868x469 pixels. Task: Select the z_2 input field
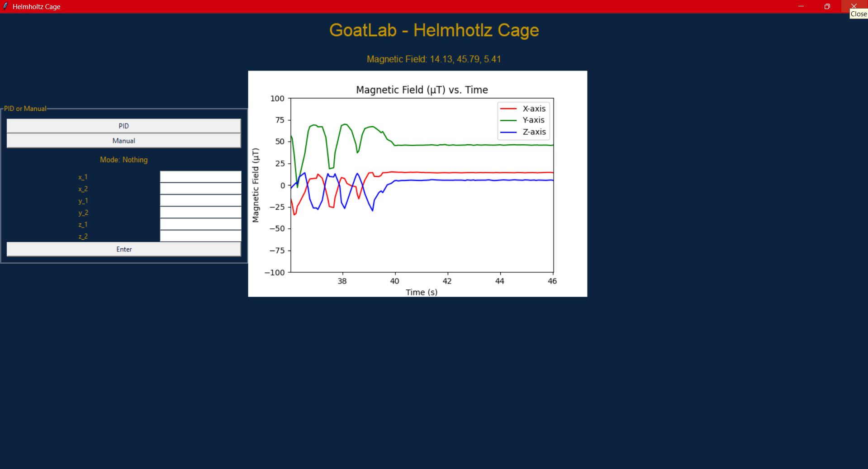tap(200, 236)
